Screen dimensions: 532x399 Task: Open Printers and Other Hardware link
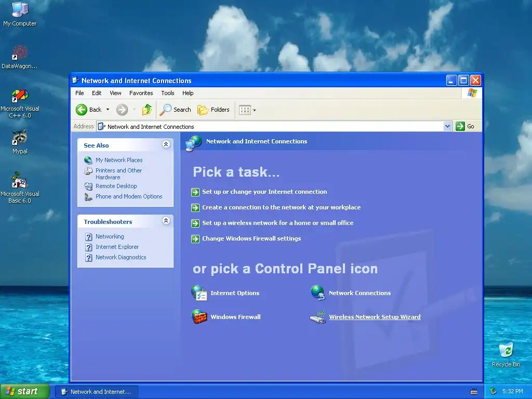119,174
